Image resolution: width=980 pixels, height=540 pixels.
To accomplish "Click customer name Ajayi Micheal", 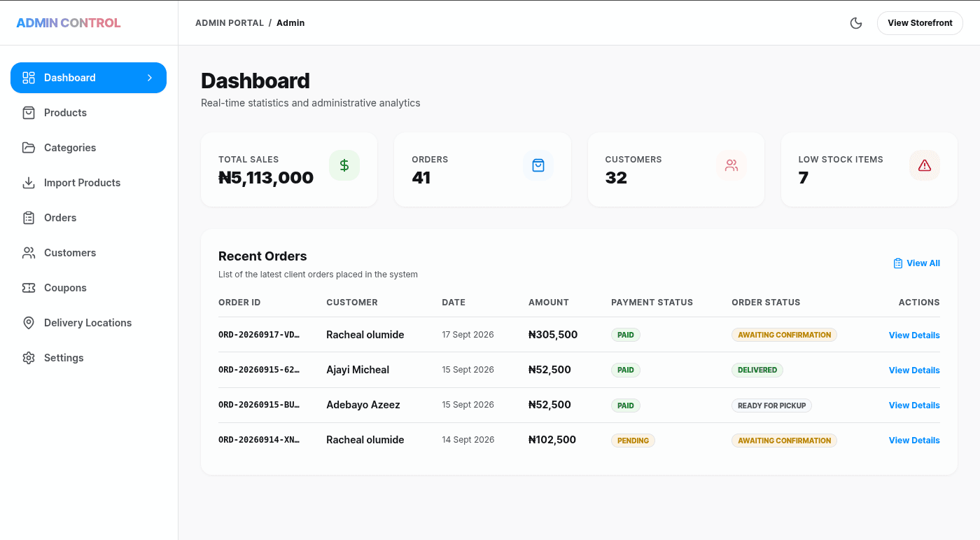I will point(358,370).
